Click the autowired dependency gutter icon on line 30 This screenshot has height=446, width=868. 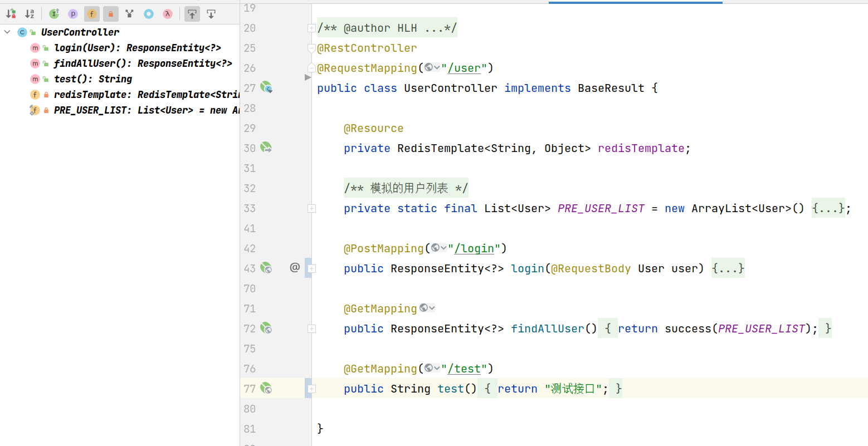266,148
